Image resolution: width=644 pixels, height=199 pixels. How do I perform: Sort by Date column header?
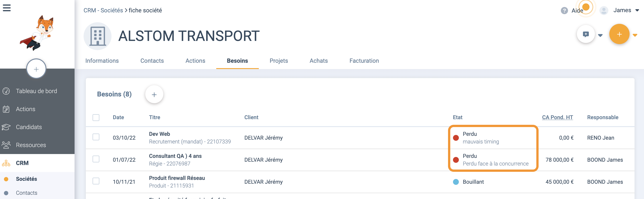pos(118,117)
